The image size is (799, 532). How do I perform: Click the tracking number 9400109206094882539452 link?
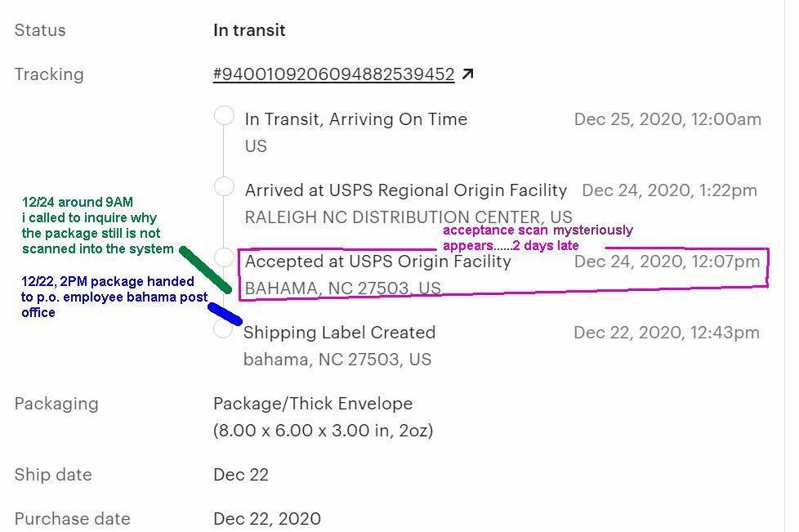click(333, 74)
